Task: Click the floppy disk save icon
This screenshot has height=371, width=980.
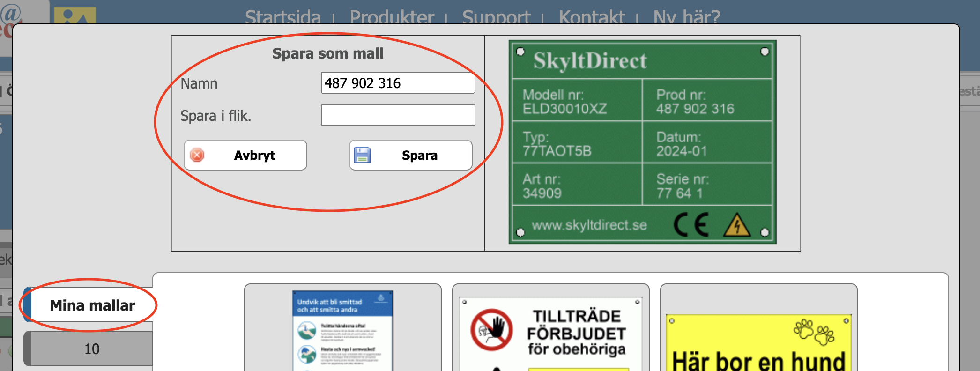Action: click(362, 155)
